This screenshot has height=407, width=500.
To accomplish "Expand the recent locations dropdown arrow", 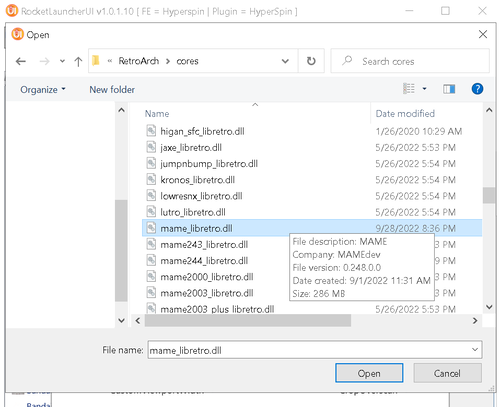I will (62, 61).
